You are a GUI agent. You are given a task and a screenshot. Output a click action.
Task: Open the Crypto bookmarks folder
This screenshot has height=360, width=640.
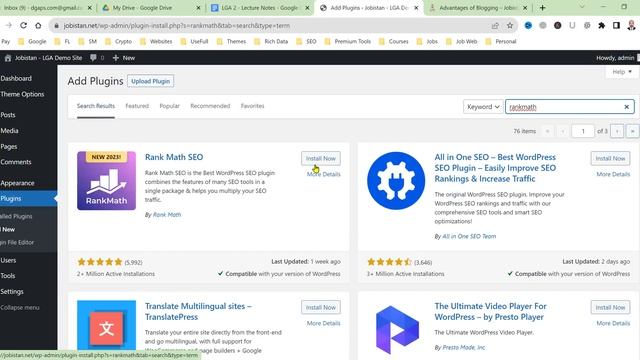[x=118, y=41]
